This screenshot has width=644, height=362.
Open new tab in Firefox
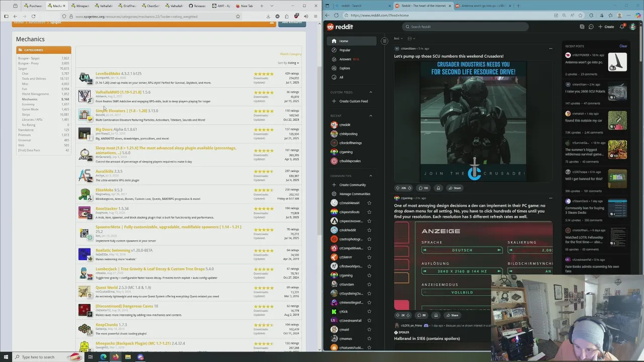click(x=262, y=6)
